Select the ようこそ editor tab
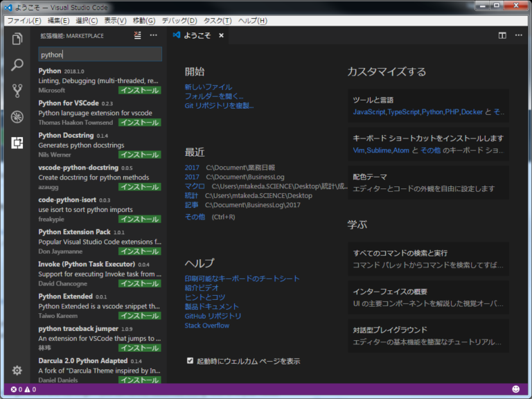 point(198,35)
